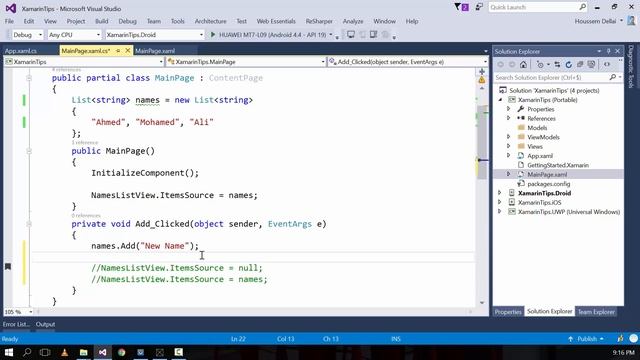Open the Error List tab
640x360 pixels.
pos(16,324)
